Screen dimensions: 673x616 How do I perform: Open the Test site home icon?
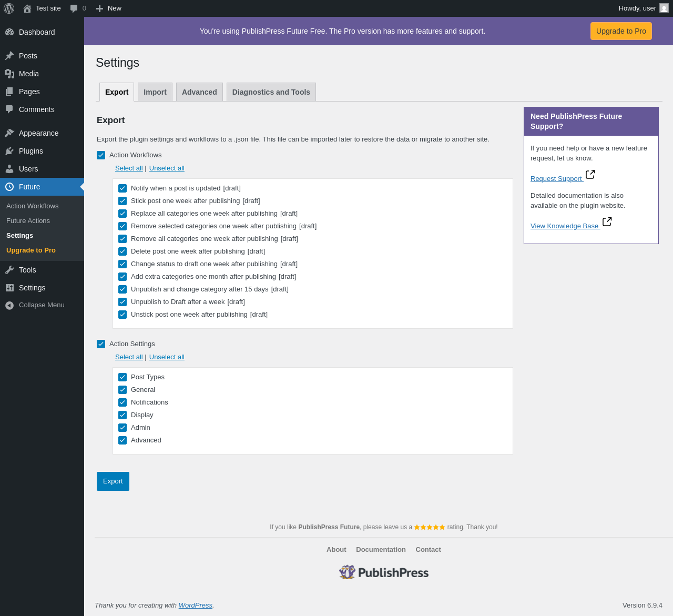click(x=27, y=8)
